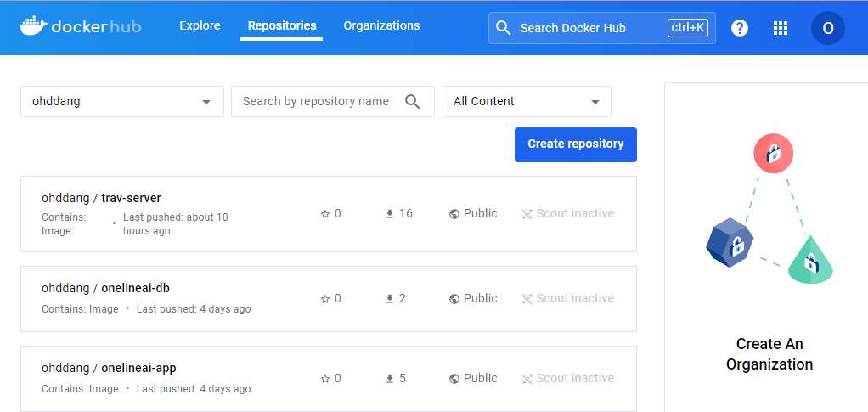This screenshot has width=868, height=412.
Task: Click the red padlock circle illustration
Action: 774,154
